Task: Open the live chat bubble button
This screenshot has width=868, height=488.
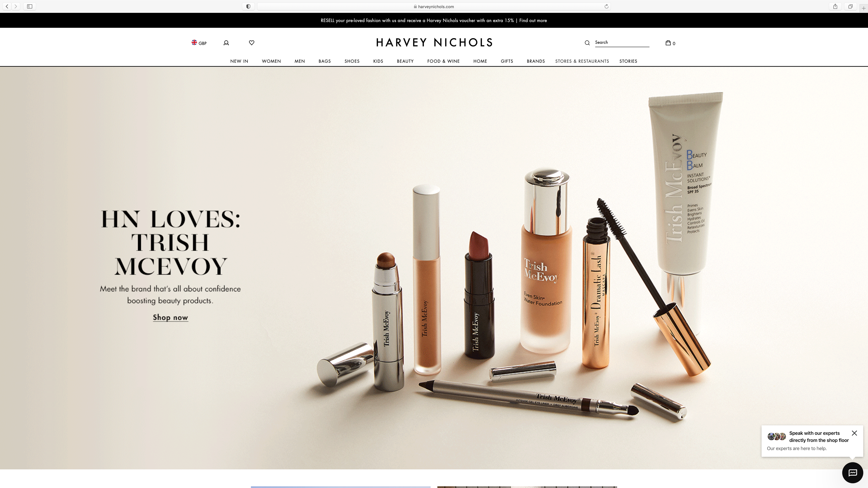Action: 852,473
